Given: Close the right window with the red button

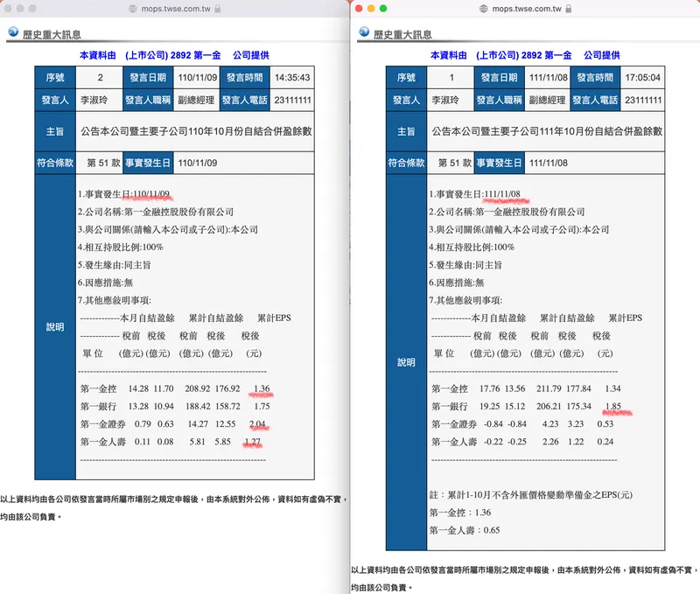Looking at the screenshot, I should [359, 9].
